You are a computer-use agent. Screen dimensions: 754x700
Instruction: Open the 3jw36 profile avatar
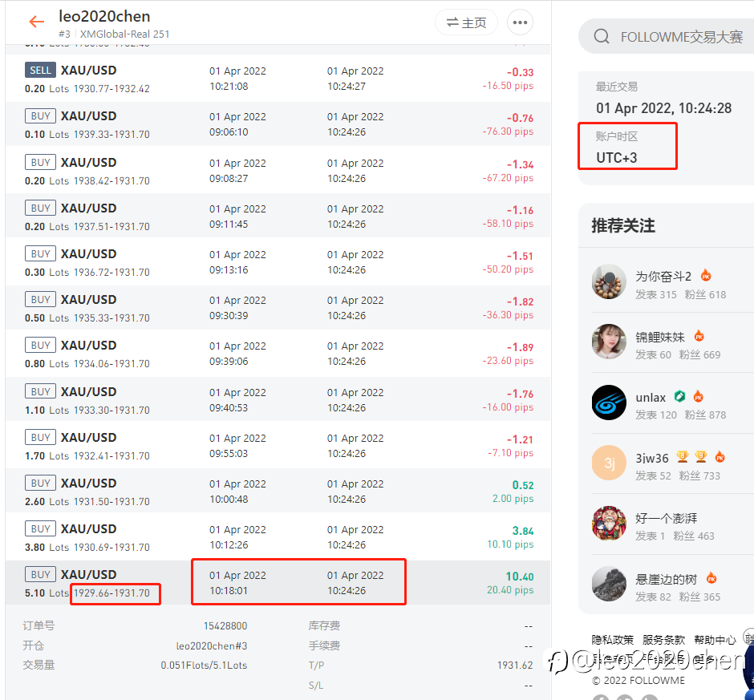(x=609, y=463)
